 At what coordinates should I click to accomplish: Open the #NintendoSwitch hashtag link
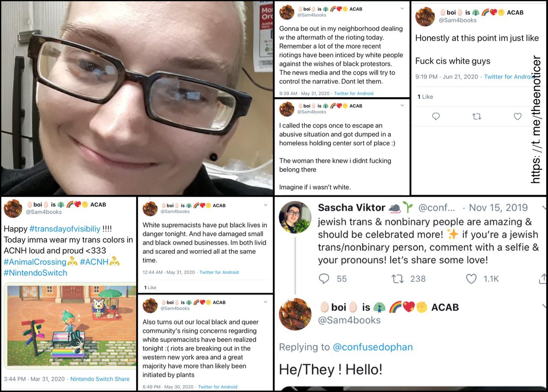[36, 273]
